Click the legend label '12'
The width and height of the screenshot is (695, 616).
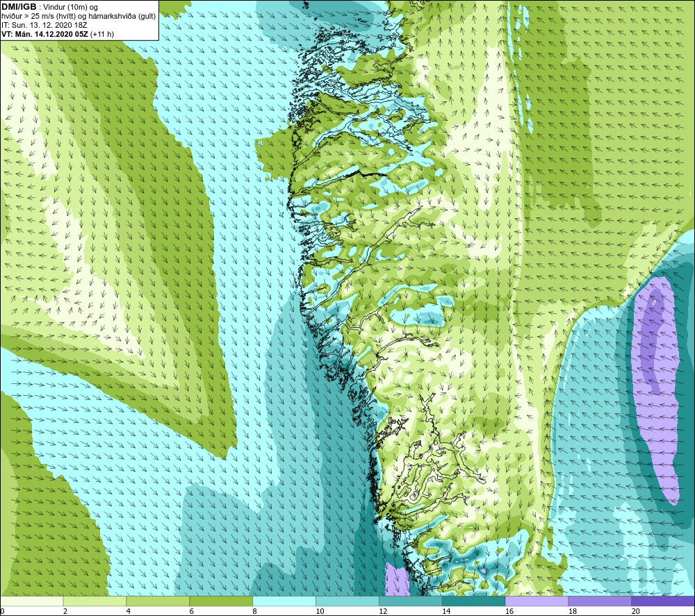click(x=383, y=612)
